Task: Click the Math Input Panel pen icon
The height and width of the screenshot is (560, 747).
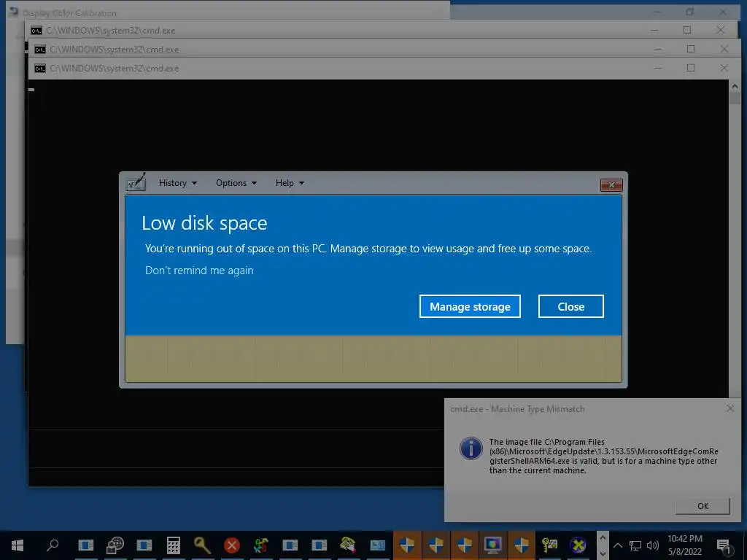Action: (136, 182)
